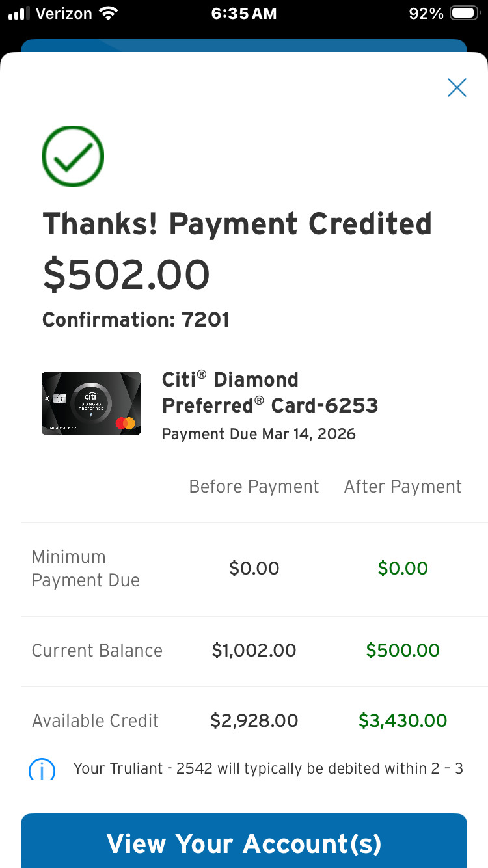Tap the After Payment column header
This screenshot has width=488, height=868.
403,487
